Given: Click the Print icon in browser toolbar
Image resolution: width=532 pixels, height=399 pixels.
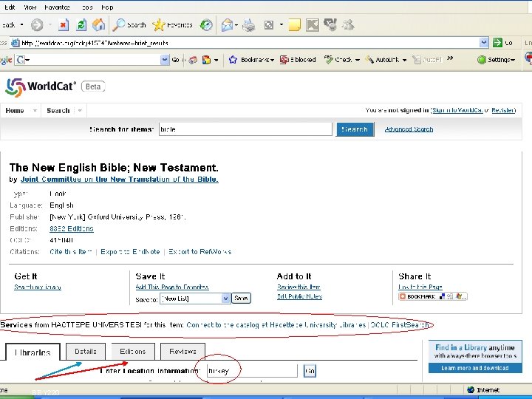Looking at the screenshot, I should click(249, 25).
